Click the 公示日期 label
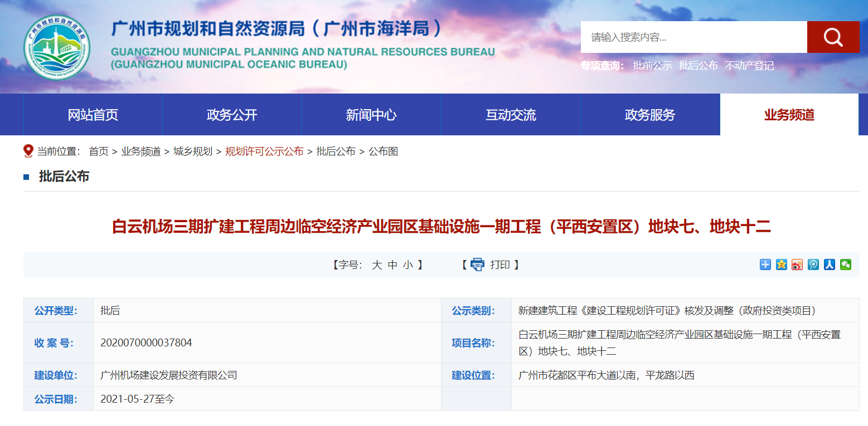 coord(56,399)
